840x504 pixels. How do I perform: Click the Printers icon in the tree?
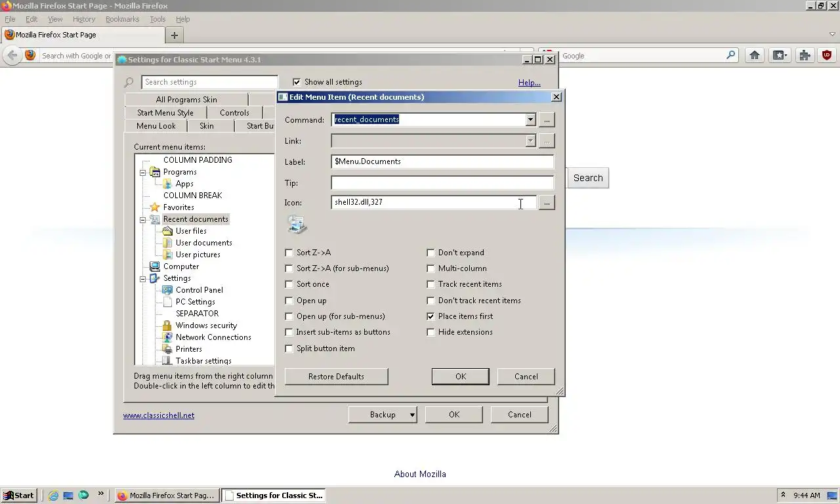pos(167,349)
